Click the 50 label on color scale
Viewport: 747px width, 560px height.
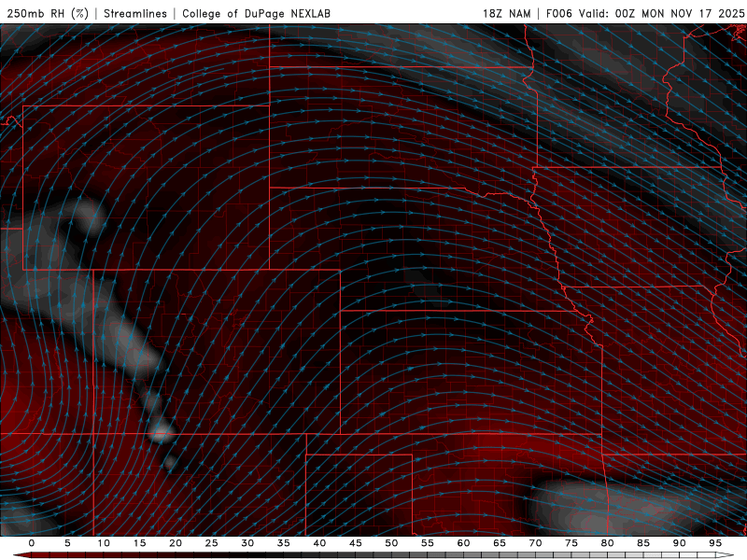[391, 543]
